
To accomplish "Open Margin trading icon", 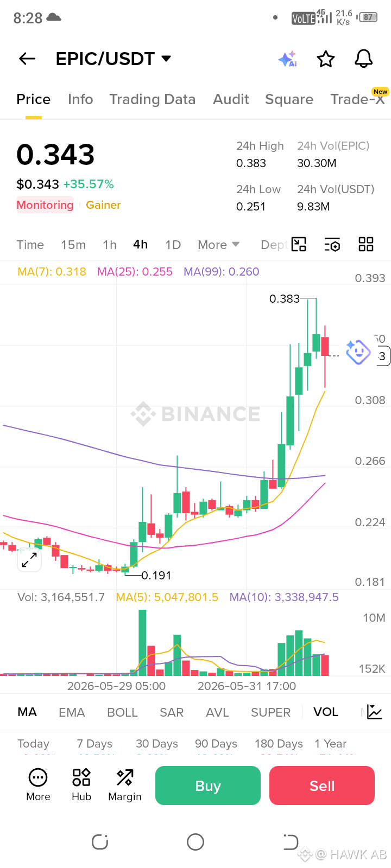I will click(125, 785).
